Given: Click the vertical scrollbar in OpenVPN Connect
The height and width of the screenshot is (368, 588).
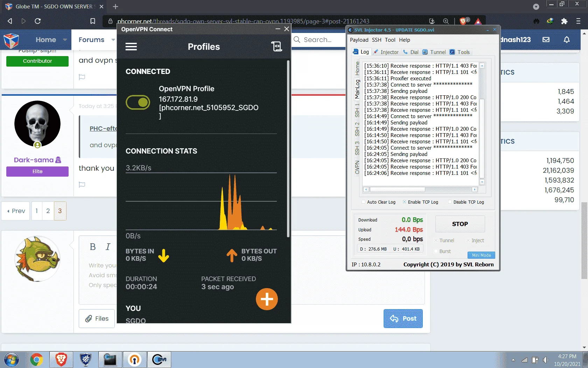Looking at the screenshot, I should coord(288,149).
